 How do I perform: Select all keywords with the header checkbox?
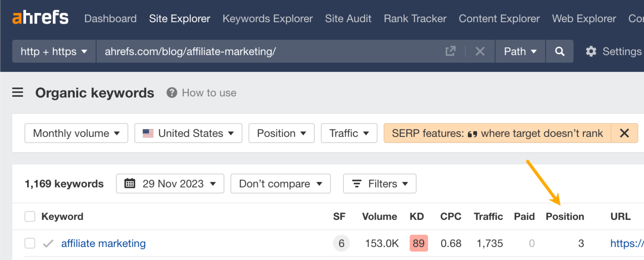[30, 216]
